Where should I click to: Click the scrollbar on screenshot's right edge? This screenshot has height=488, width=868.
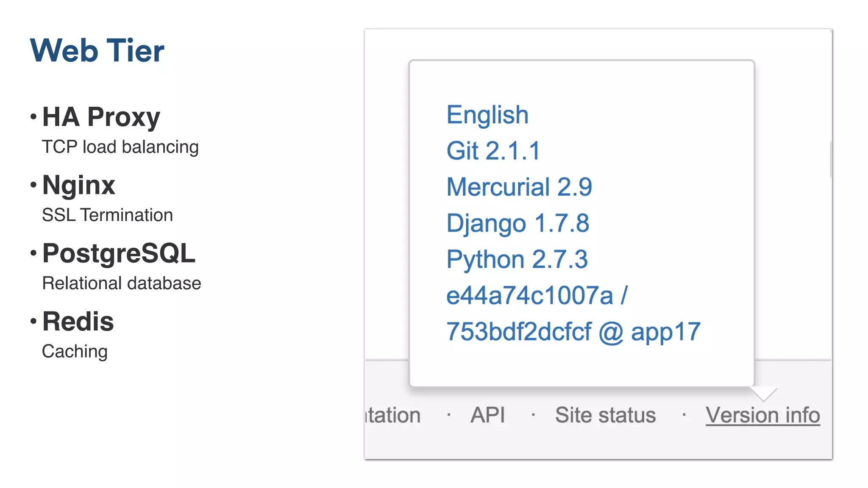click(x=830, y=159)
